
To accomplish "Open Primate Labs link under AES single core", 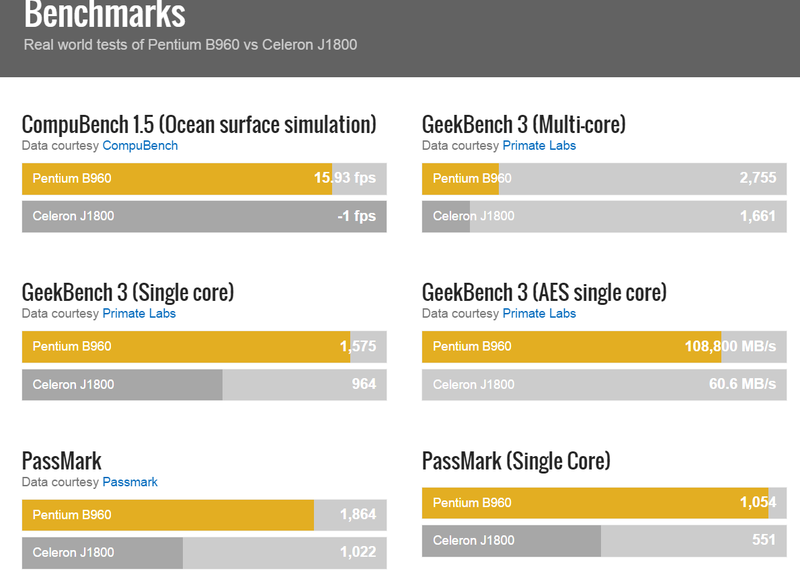I will 539,313.
